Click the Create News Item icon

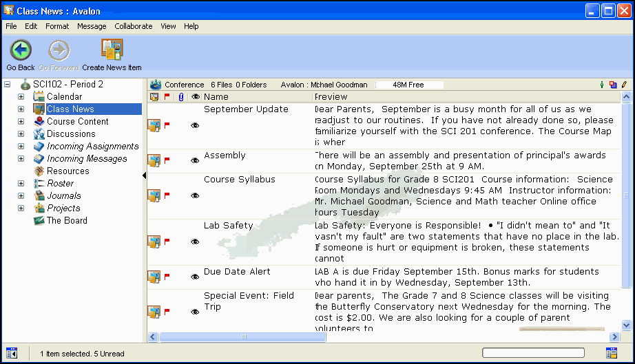click(112, 50)
